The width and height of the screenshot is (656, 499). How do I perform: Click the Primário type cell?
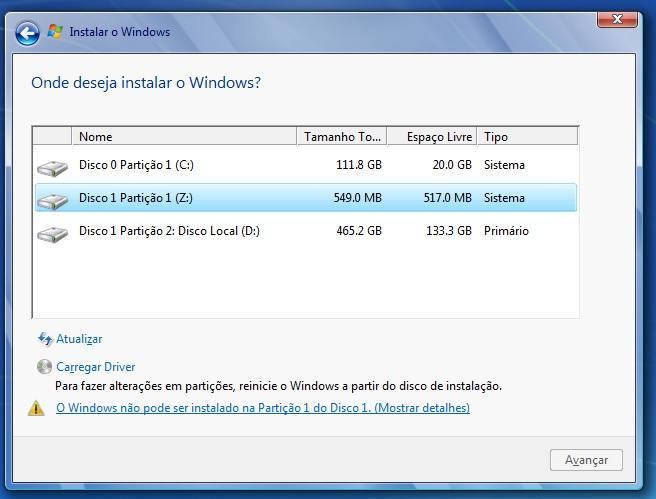point(506,230)
